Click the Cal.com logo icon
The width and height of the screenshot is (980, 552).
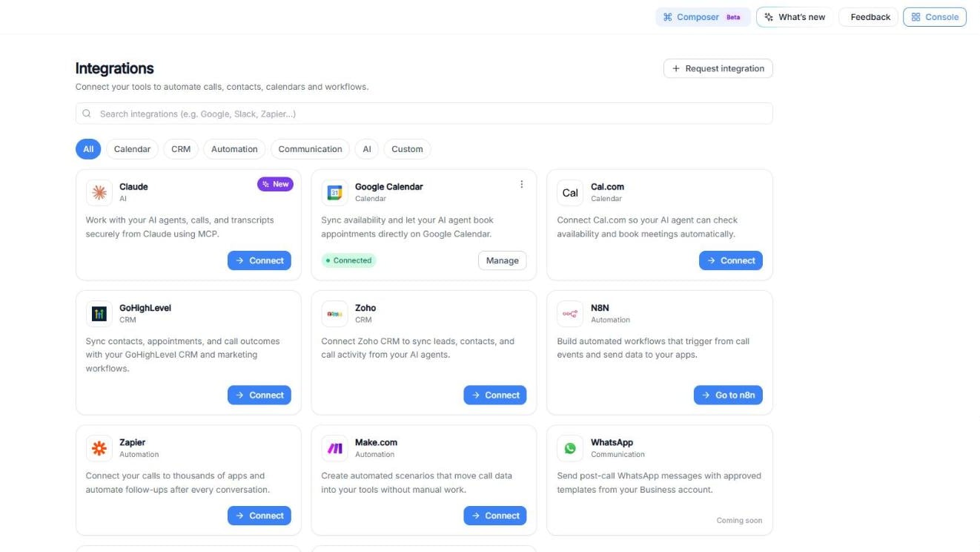(x=570, y=193)
